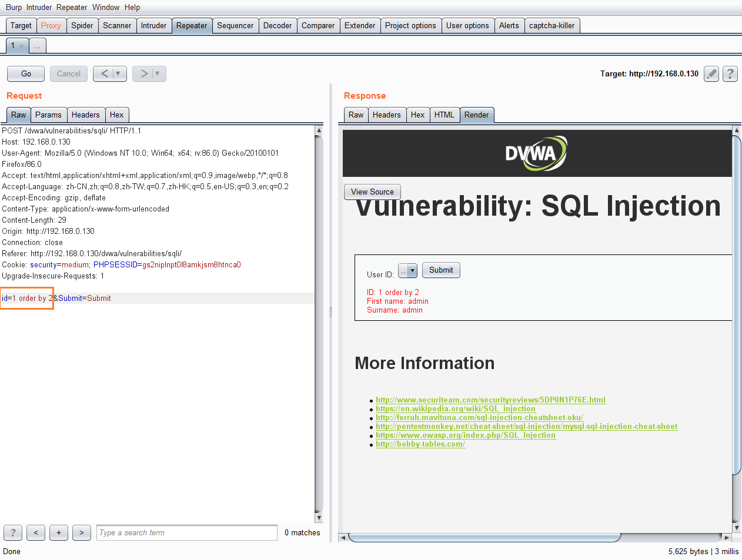Select request Headers tab
Viewport: 742px width, 560px height.
point(86,115)
